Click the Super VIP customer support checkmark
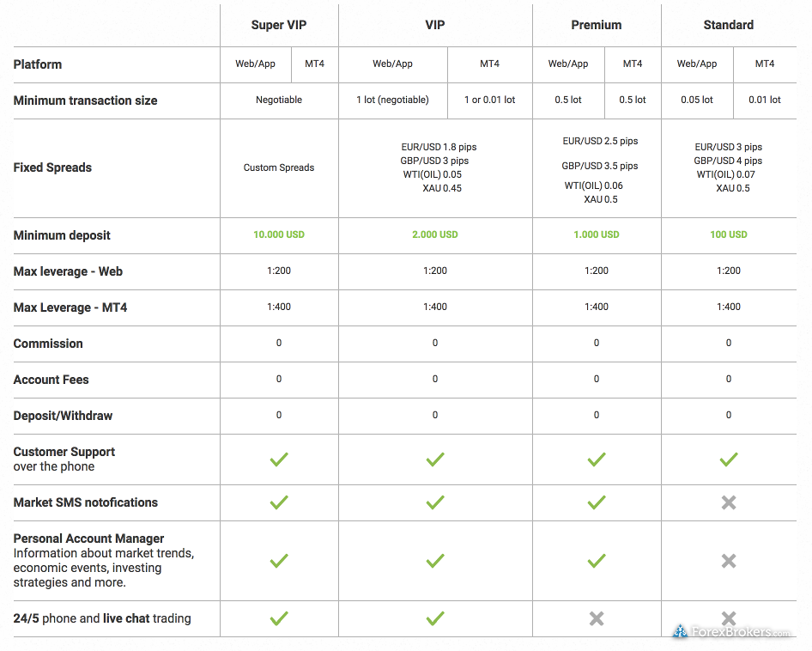The height and width of the screenshot is (651, 812). click(279, 459)
